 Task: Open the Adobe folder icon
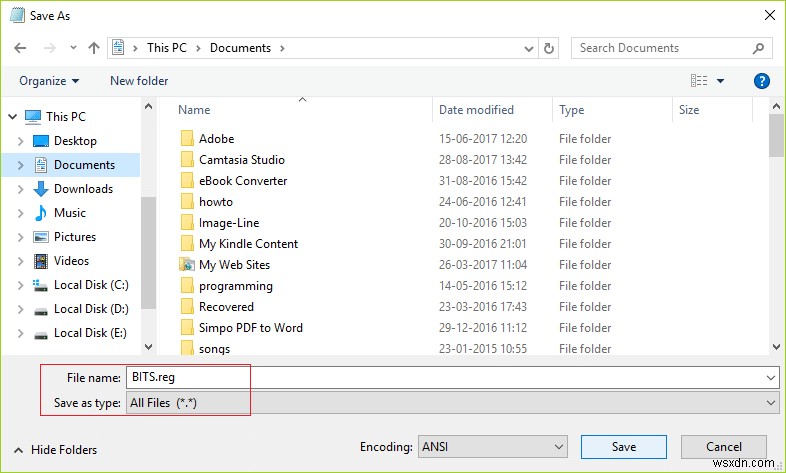point(187,139)
